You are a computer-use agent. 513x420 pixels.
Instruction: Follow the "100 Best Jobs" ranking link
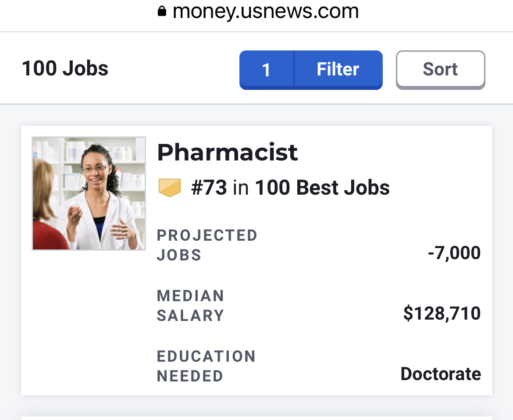tap(322, 188)
